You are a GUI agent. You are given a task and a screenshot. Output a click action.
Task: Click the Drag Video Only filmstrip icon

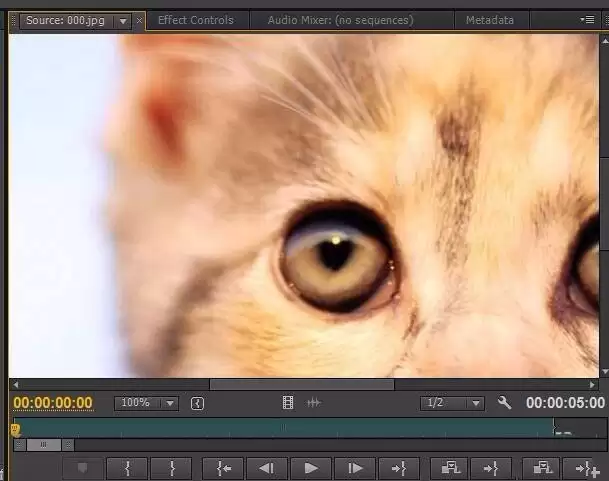pos(288,403)
